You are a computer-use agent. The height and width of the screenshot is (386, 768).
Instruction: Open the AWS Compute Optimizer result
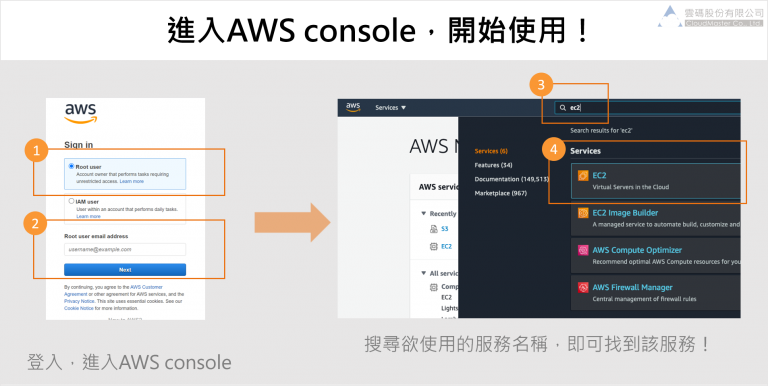tap(655, 255)
